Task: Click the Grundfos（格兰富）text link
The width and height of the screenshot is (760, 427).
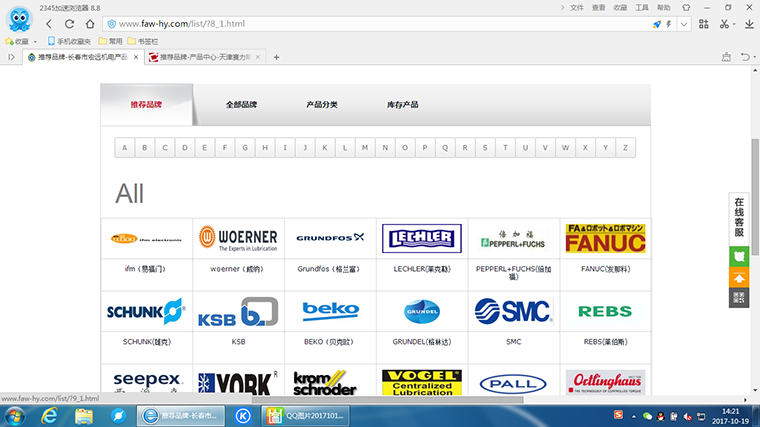Action: (329, 269)
